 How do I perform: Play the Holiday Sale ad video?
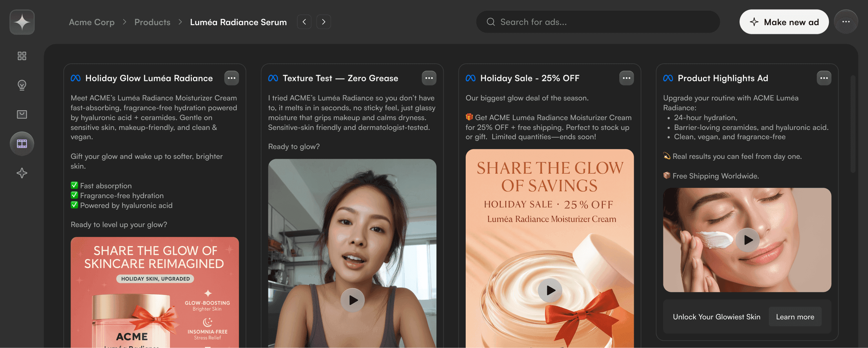[550, 290]
